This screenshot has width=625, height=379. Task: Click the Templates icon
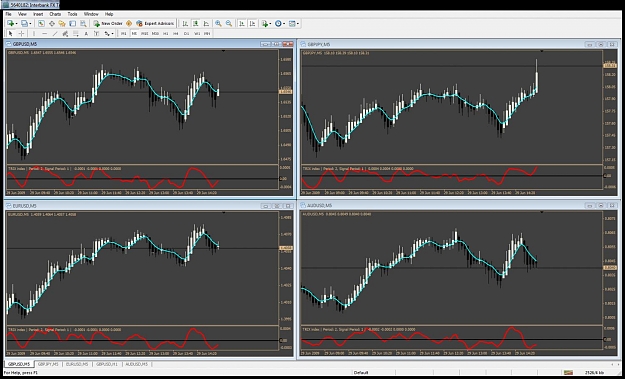[x=292, y=24]
